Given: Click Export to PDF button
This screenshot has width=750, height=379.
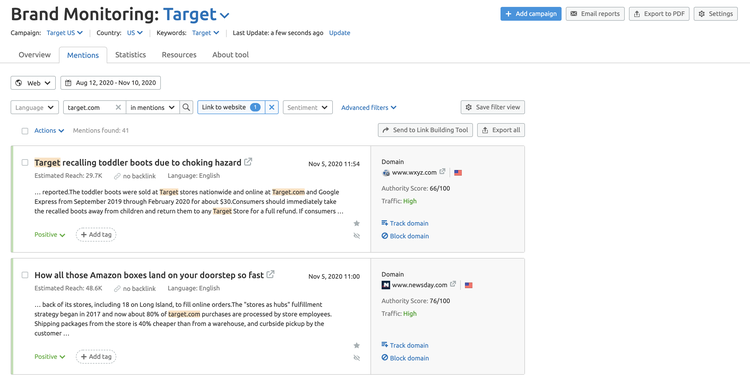Looking at the screenshot, I should [659, 14].
